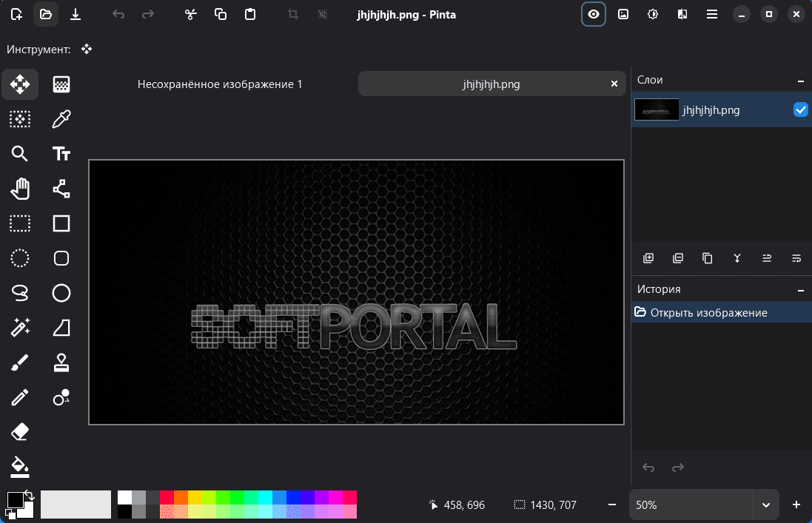812x523 pixels.
Task: Click primary black color swatch
Action: pos(15,500)
